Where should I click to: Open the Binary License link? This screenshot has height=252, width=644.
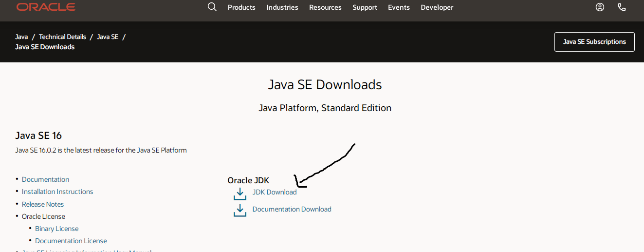[x=56, y=229]
